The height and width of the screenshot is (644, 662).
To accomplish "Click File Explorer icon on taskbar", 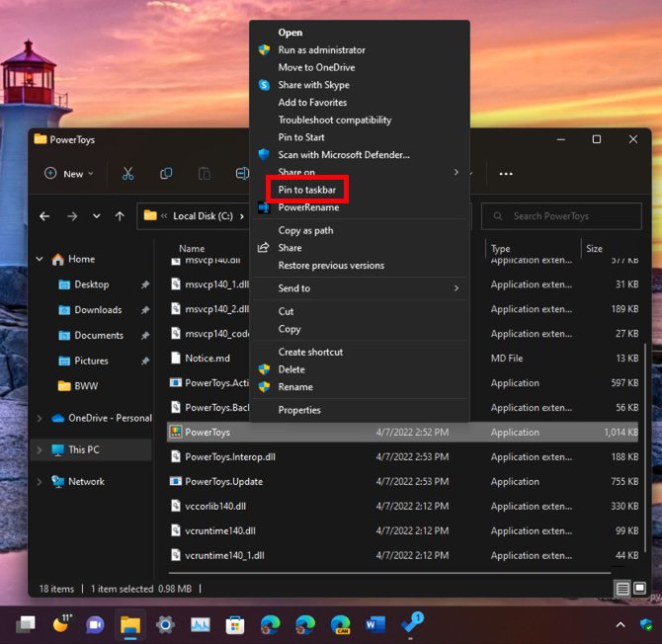I will click(x=130, y=624).
